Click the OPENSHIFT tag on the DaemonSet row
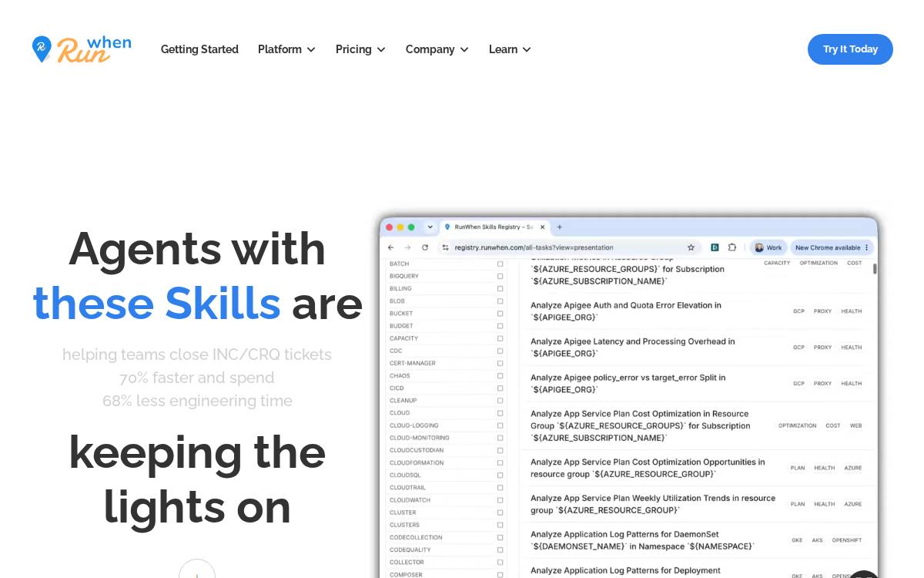This screenshot has height=578, width=924. 847,540
